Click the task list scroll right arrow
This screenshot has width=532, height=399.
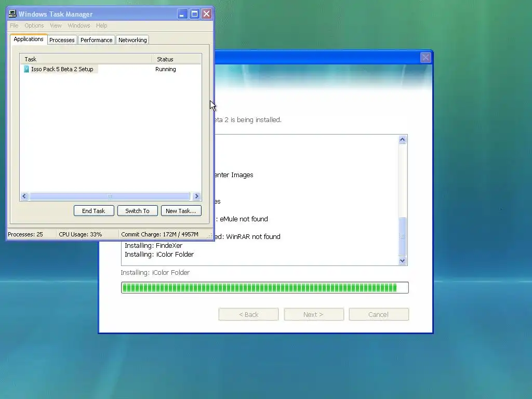pyautogui.click(x=196, y=196)
